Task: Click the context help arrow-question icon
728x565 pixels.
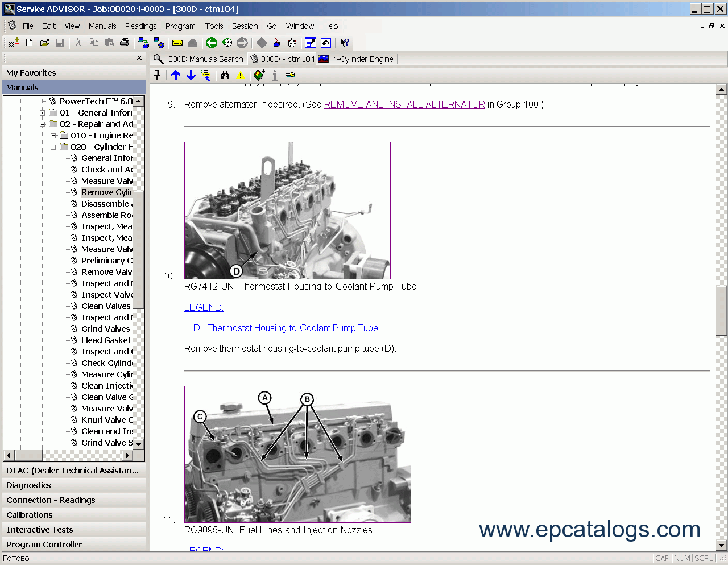Action: (345, 43)
